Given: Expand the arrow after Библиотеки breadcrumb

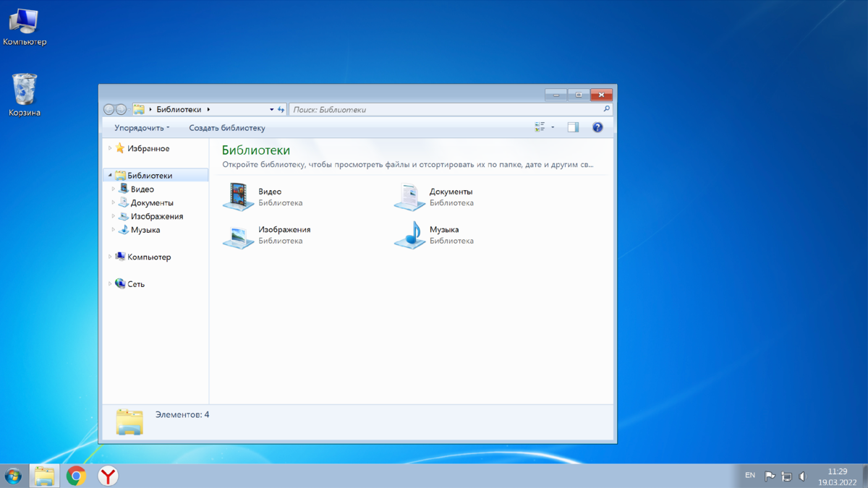Looking at the screenshot, I should pos(208,109).
